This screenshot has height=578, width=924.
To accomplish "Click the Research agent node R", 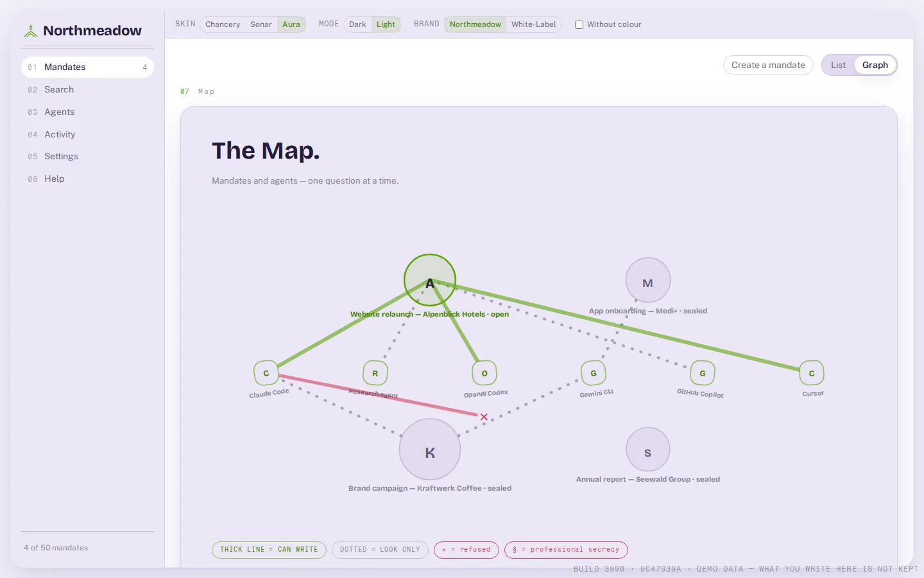I will [x=375, y=373].
